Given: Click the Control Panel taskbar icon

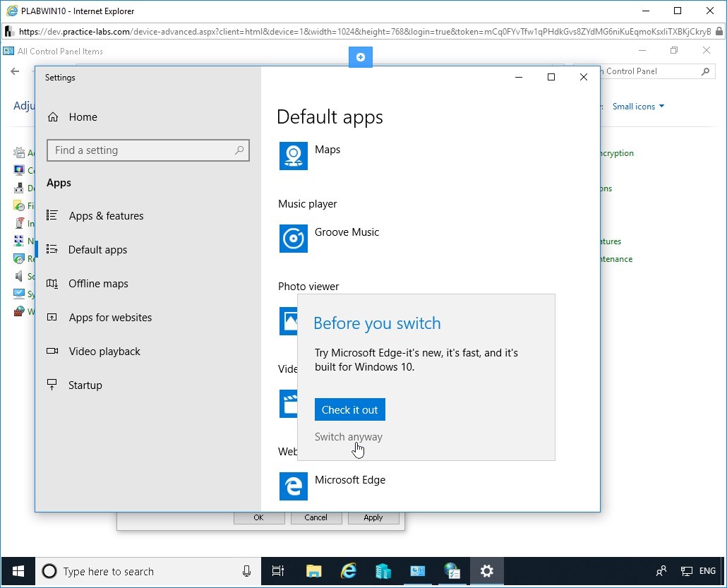Looking at the screenshot, I should [417, 571].
